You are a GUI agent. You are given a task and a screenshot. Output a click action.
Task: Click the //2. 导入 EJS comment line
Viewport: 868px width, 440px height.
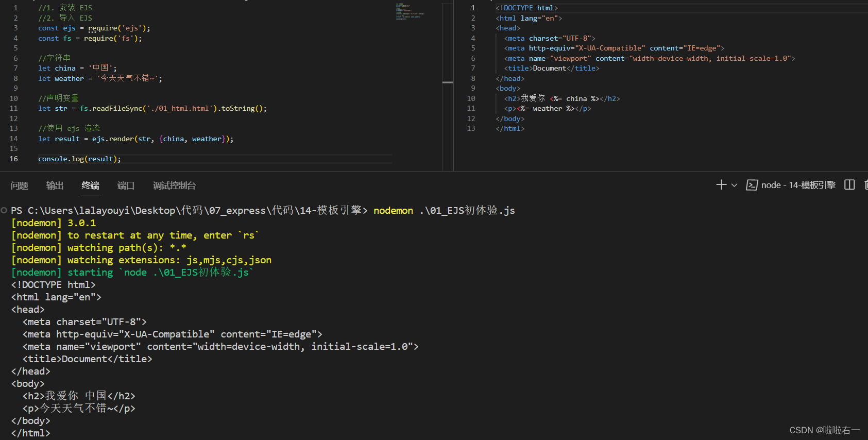65,18
